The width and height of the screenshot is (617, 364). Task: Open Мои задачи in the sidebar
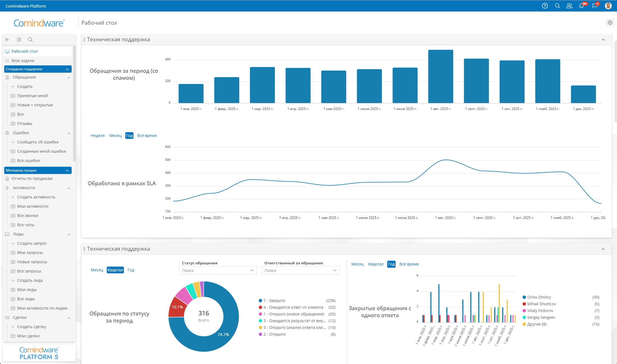coord(23,61)
